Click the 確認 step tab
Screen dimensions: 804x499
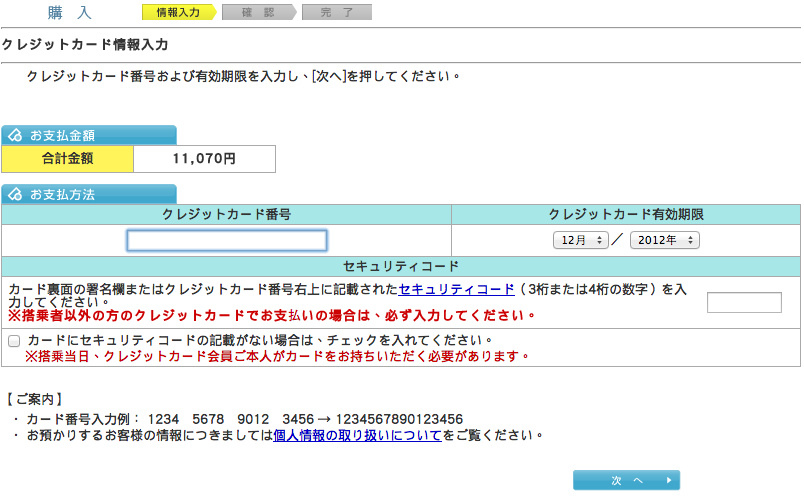259,12
